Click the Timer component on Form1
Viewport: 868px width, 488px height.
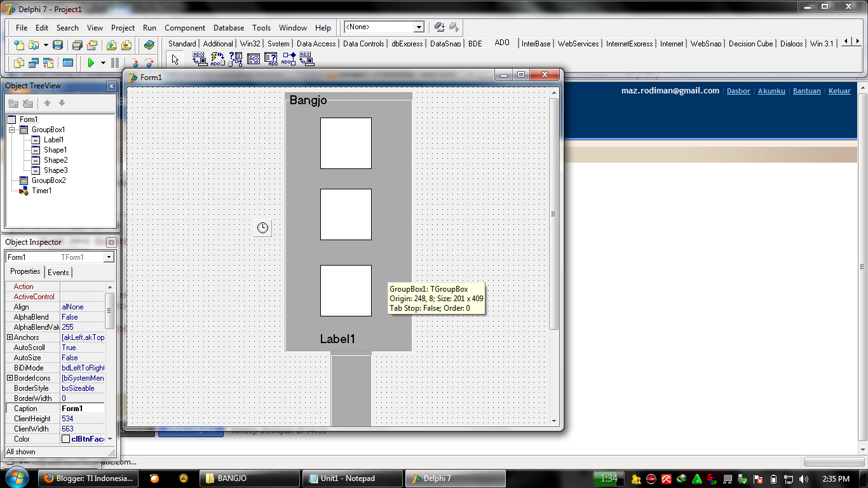click(263, 227)
